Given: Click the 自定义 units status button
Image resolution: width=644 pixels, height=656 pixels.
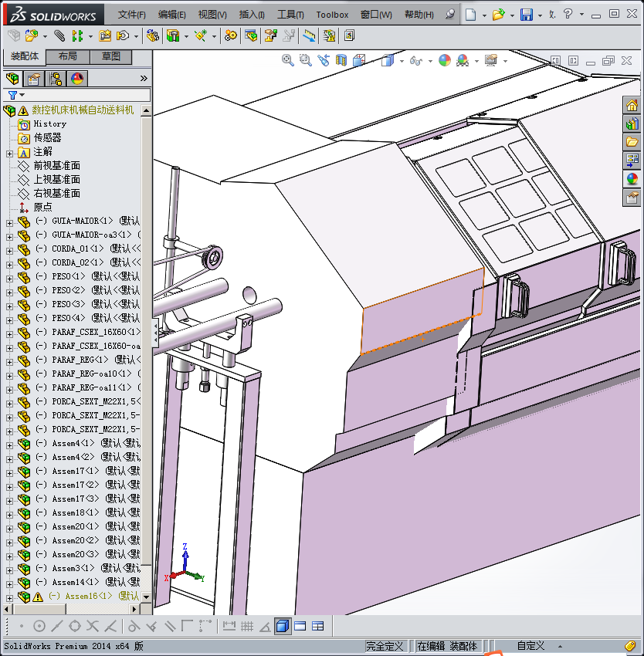Looking at the screenshot, I should click(x=530, y=646).
